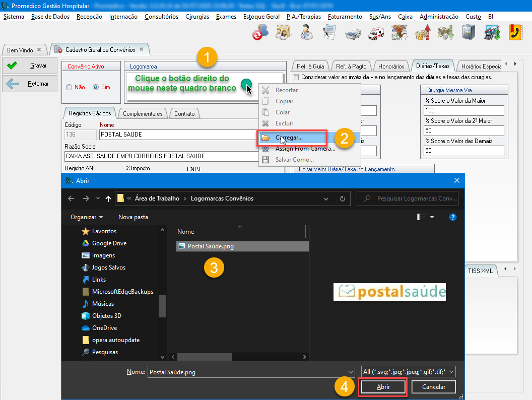Viewport: 532px width, 400px height.
Task: Select the Não radio button for Convênio Ativo
Action: coord(70,87)
